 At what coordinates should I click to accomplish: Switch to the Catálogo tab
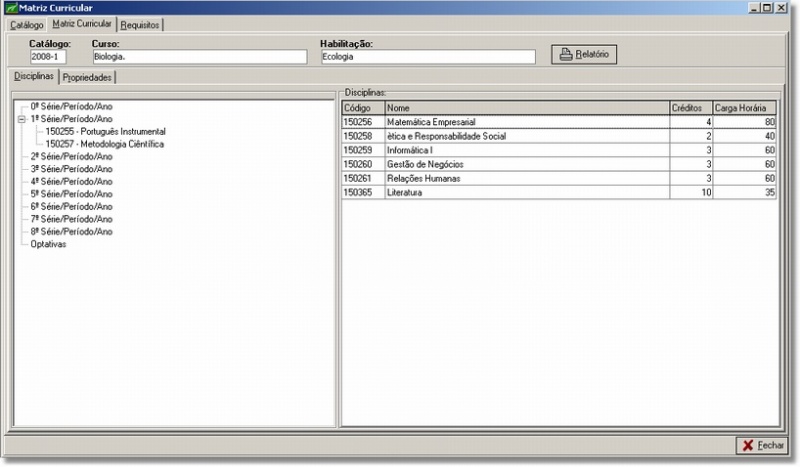27,24
